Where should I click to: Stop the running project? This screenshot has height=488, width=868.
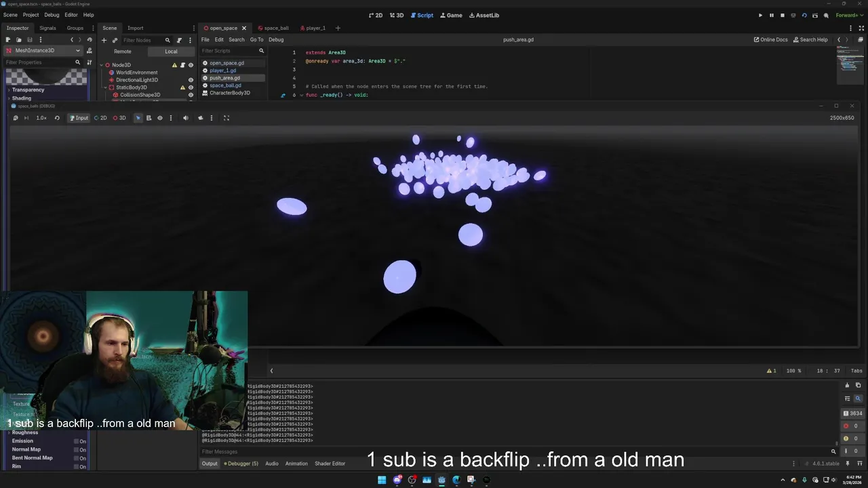(x=782, y=15)
